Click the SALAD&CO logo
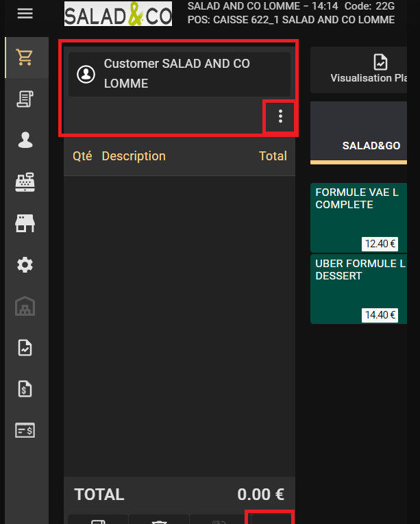 point(118,14)
